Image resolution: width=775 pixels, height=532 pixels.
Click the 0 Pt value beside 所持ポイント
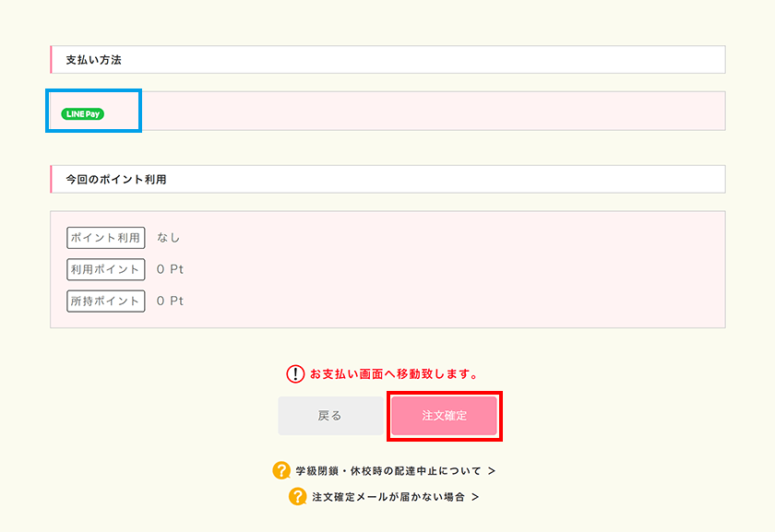pyautogui.click(x=170, y=301)
